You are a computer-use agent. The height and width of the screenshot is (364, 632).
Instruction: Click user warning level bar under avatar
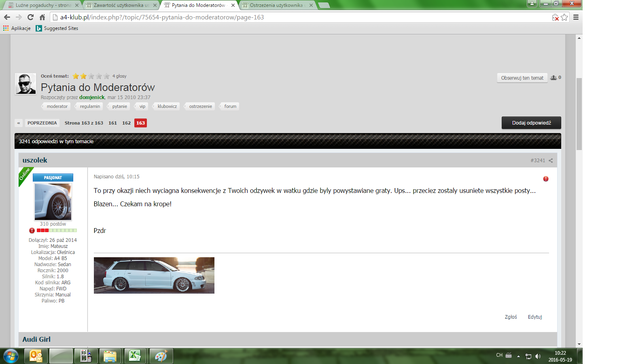tap(57, 231)
